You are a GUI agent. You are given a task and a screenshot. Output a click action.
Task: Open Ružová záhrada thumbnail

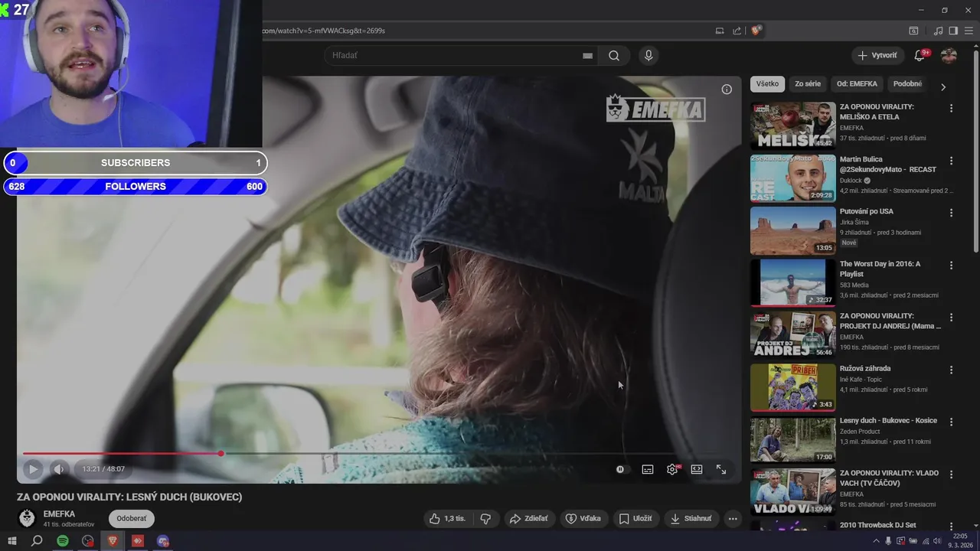(792, 387)
